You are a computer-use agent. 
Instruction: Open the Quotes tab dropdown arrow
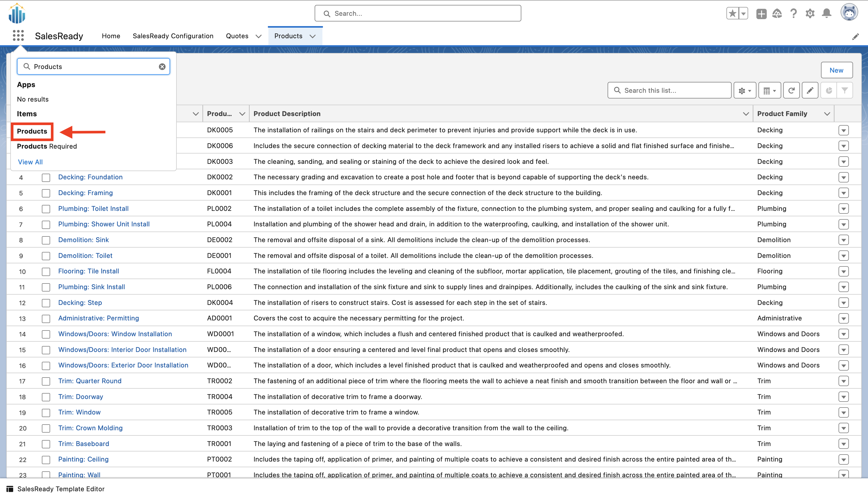tap(259, 36)
